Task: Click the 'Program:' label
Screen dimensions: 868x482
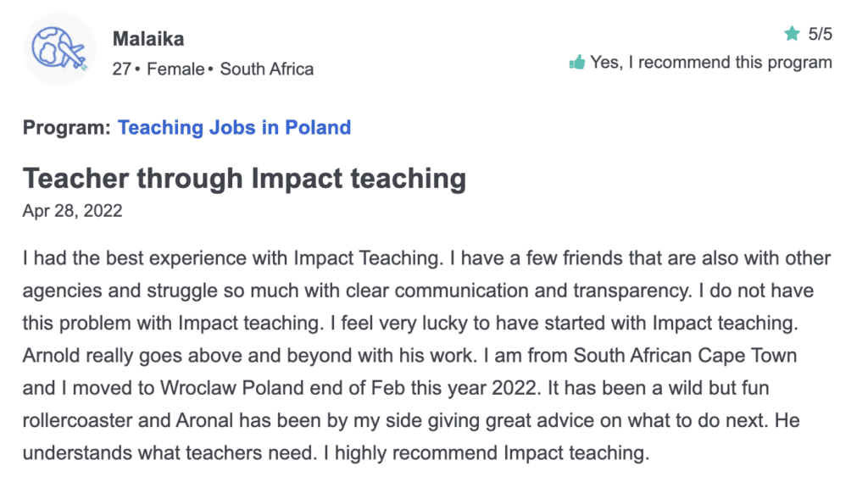Action: coord(67,127)
